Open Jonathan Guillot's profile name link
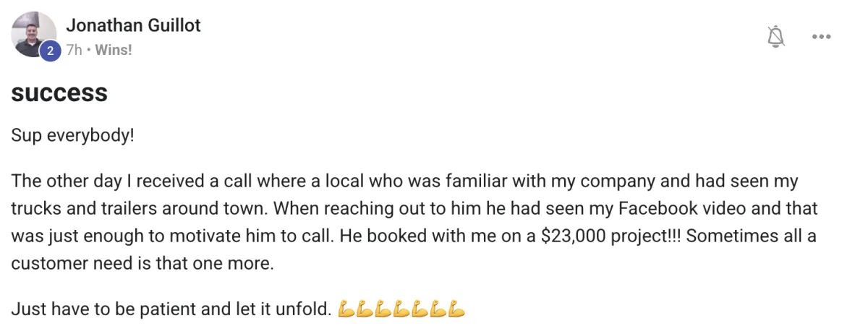The width and height of the screenshot is (868, 334). tap(133, 25)
